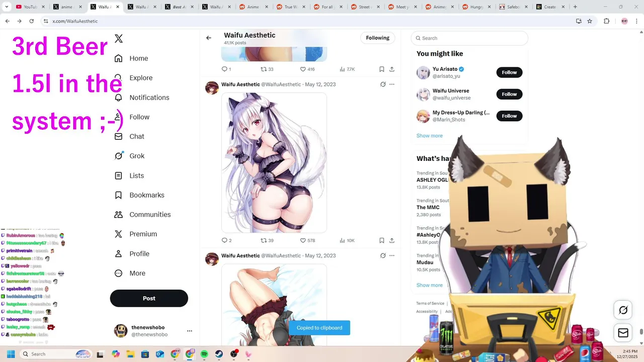Click the Communities people icon
Screen dimensions: 644x362
tap(119, 215)
